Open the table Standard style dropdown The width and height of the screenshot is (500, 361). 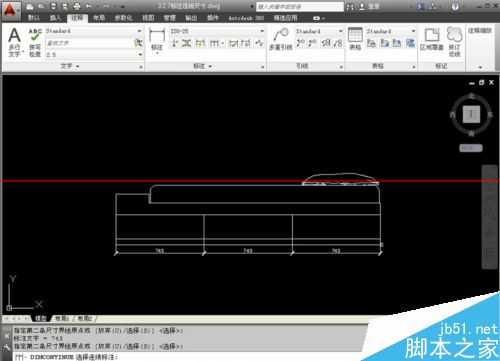[413, 31]
